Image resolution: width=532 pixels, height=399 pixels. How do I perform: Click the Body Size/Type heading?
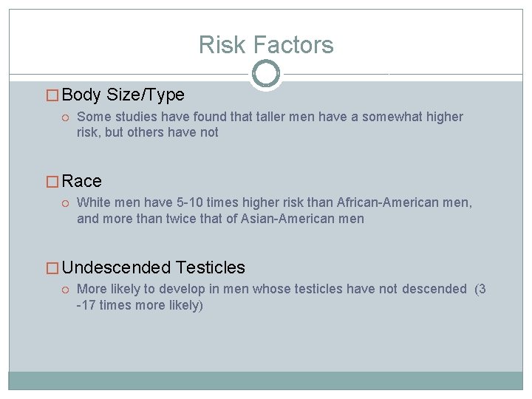(x=123, y=95)
